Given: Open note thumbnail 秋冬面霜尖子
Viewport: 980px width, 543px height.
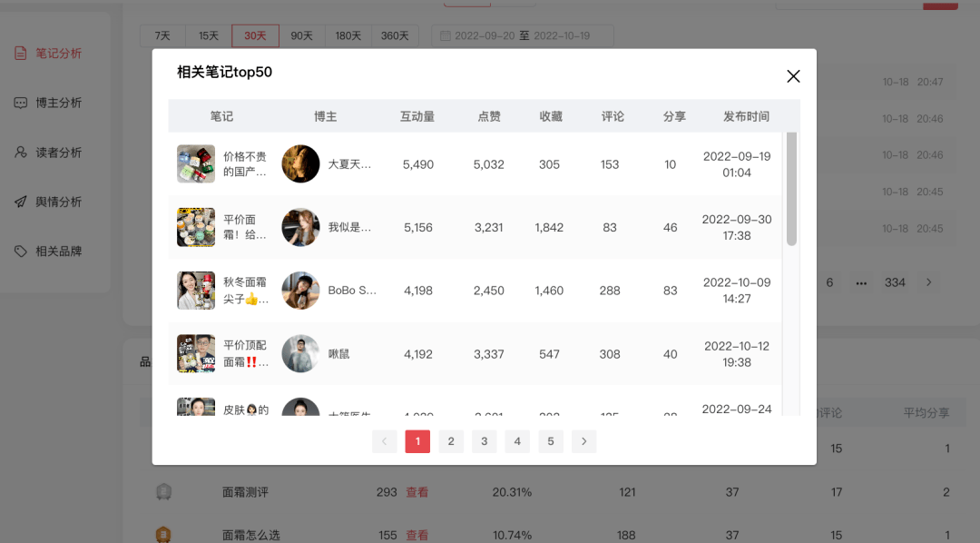Looking at the screenshot, I should point(196,291).
